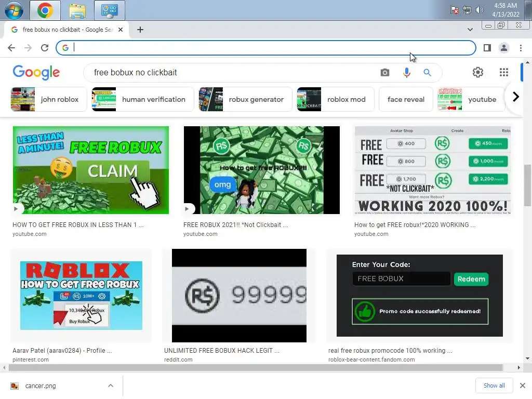Click the vertical page scrollbar thumb

pos(527,185)
